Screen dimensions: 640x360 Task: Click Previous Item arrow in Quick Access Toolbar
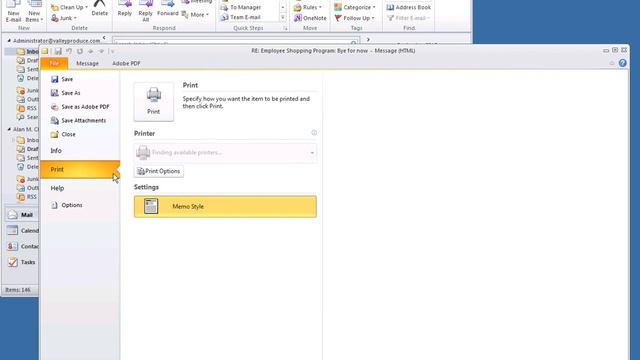pyautogui.click(x=91, y=51)
